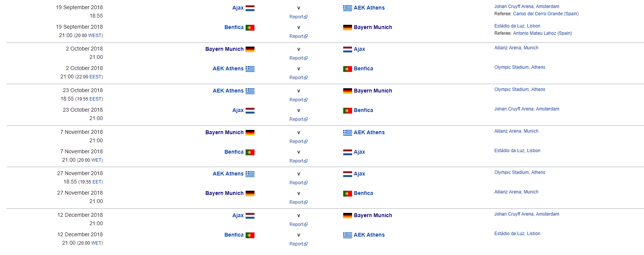Open referee Antonio Mateu Lahoz link

point(535,33)
